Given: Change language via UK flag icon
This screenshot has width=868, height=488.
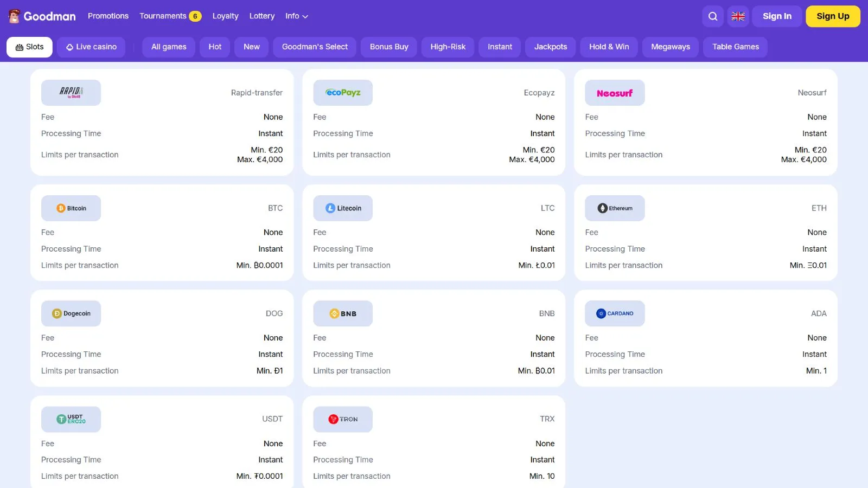Looking at the screenshot, I should point(738,16).
